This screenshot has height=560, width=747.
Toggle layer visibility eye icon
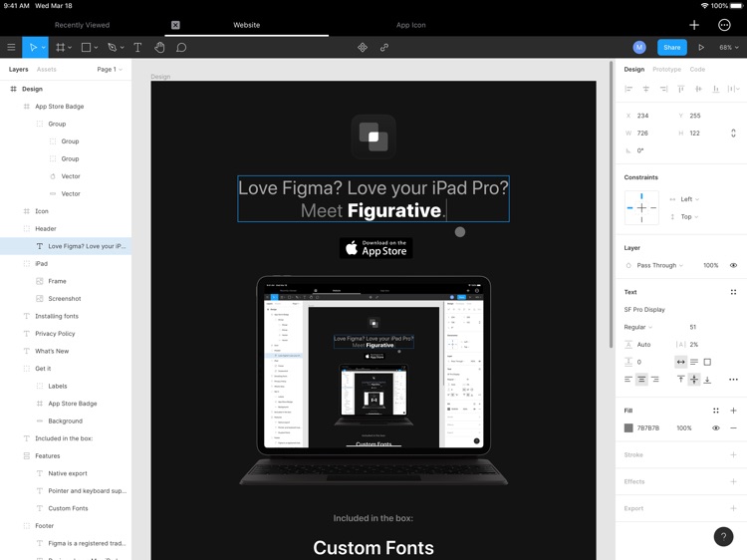tap(733, 265)
